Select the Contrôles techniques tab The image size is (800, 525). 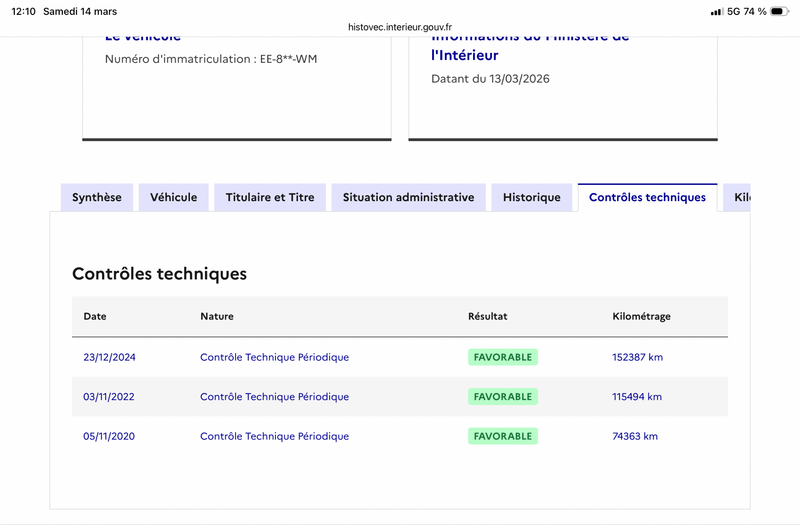click(x=647, y=197)
